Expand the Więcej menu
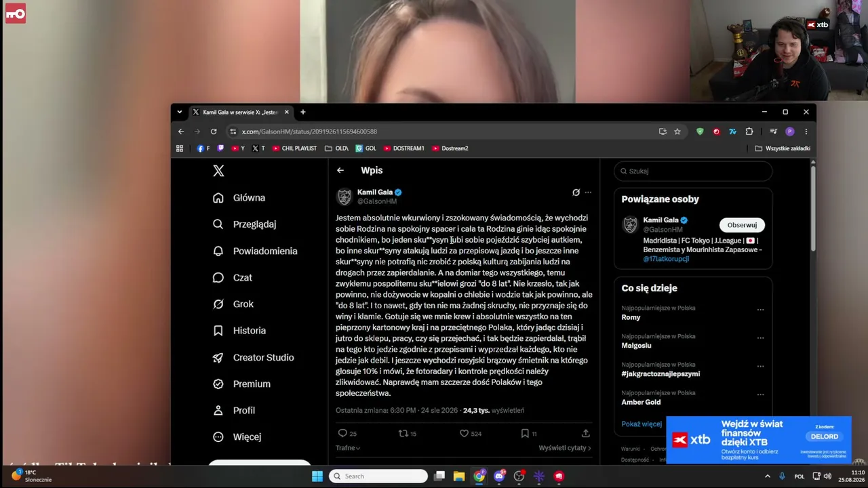This screenshot has height=488, width=868. pyautogui.click(x=237, y=437)
